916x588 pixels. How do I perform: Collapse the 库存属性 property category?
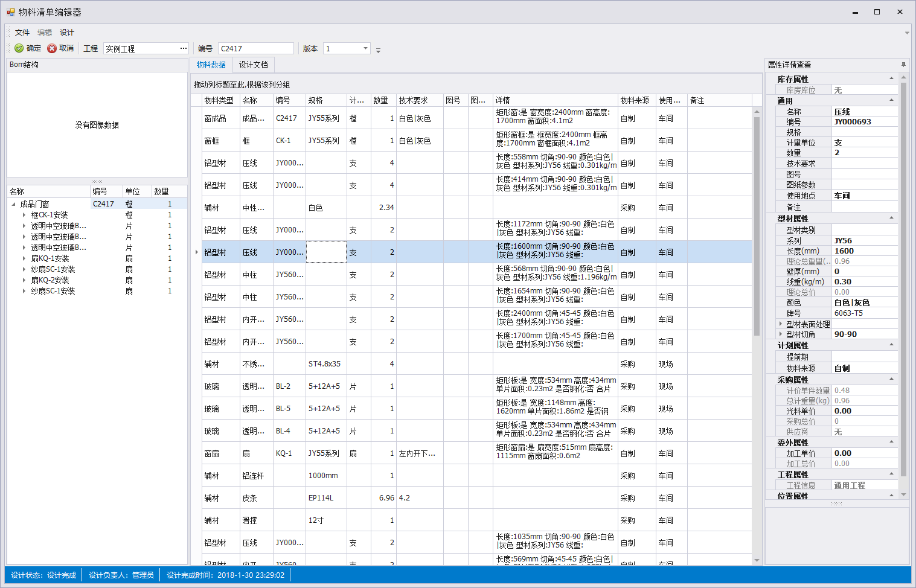click(891, 78)
